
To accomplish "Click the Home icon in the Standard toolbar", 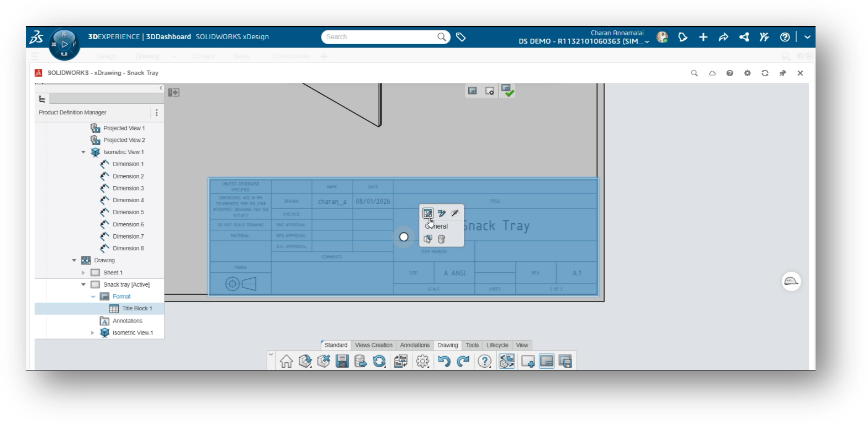I will pos(286,361).
